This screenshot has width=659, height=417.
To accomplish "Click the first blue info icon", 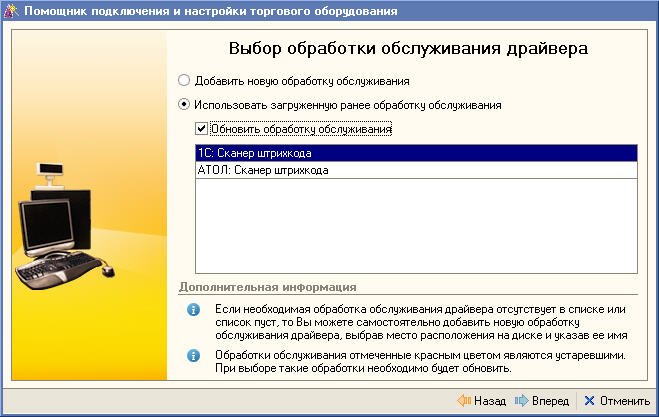I will click(x=193, y=310).
